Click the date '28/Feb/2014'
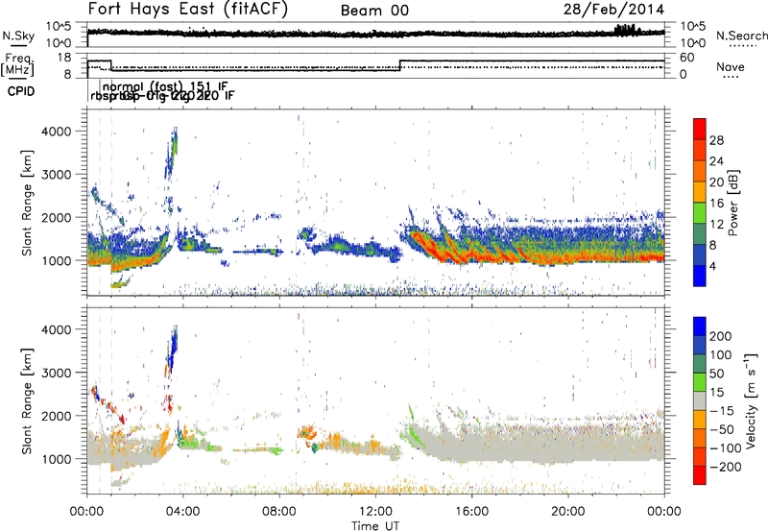The height and width of the screenshot is (532, 768). click(613, 10)
